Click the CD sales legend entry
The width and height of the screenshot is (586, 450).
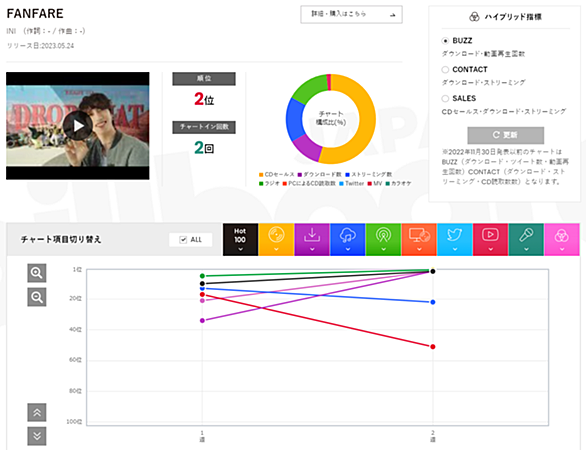pyautogui.click(x=277, y=175)
